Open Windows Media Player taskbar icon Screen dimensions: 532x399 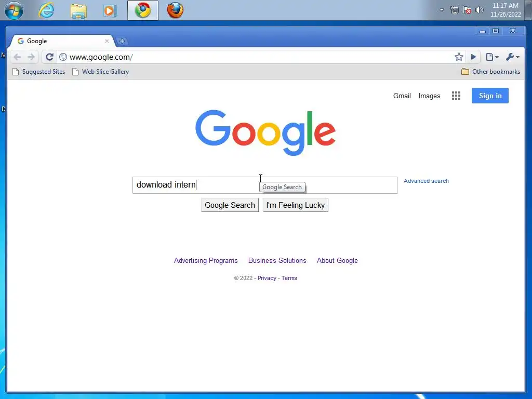point(110,10)
